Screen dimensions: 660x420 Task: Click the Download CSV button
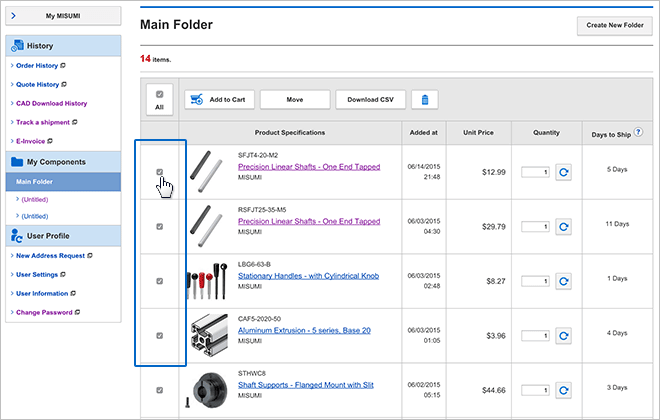coord(370,99)
